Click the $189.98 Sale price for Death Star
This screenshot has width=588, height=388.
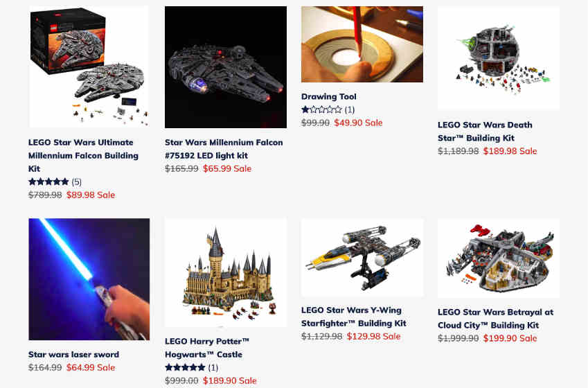(x=510, y=151)
